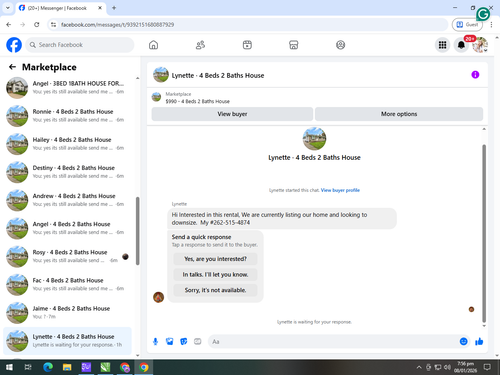Open Chrome three-dot menu
This screenshot has width=500, height=375.
(x=491, y=24)
